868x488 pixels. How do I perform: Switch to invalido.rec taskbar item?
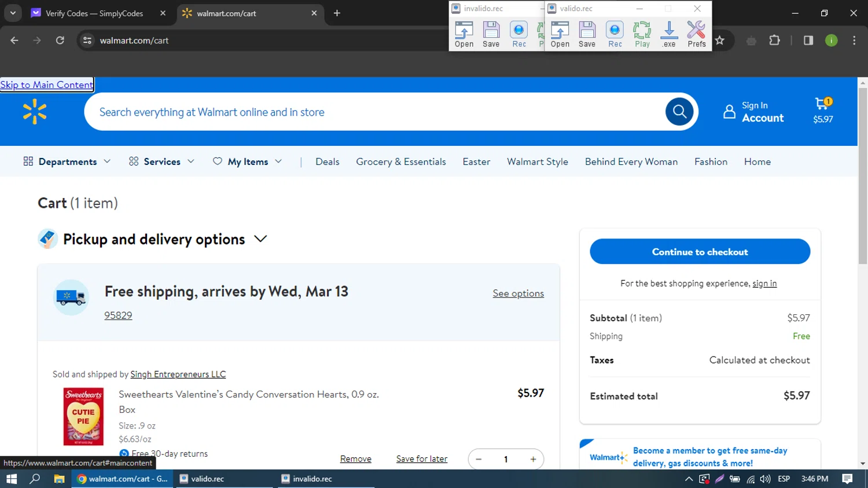point(326,479)
